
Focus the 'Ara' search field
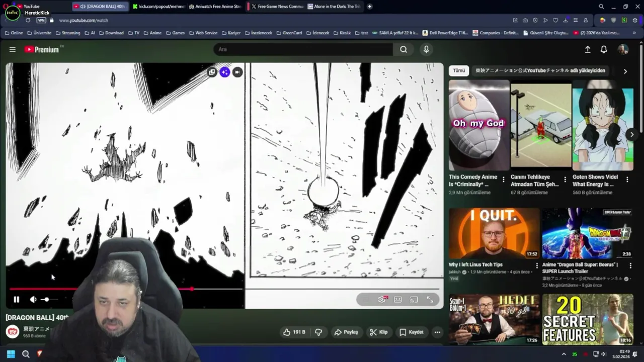303,49
